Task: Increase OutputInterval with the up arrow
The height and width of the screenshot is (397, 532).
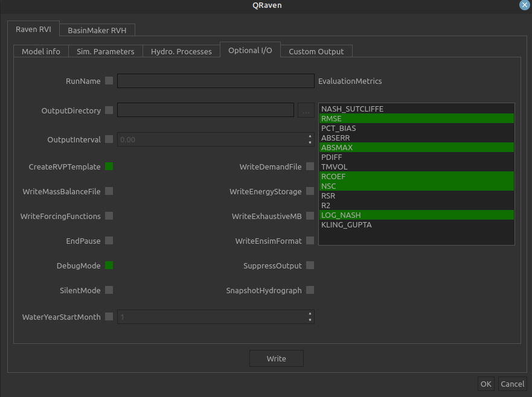Action: click(310, 136)
